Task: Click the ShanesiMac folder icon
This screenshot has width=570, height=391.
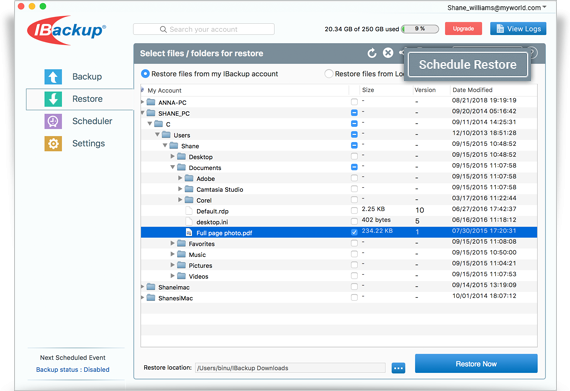Action: 151,298
